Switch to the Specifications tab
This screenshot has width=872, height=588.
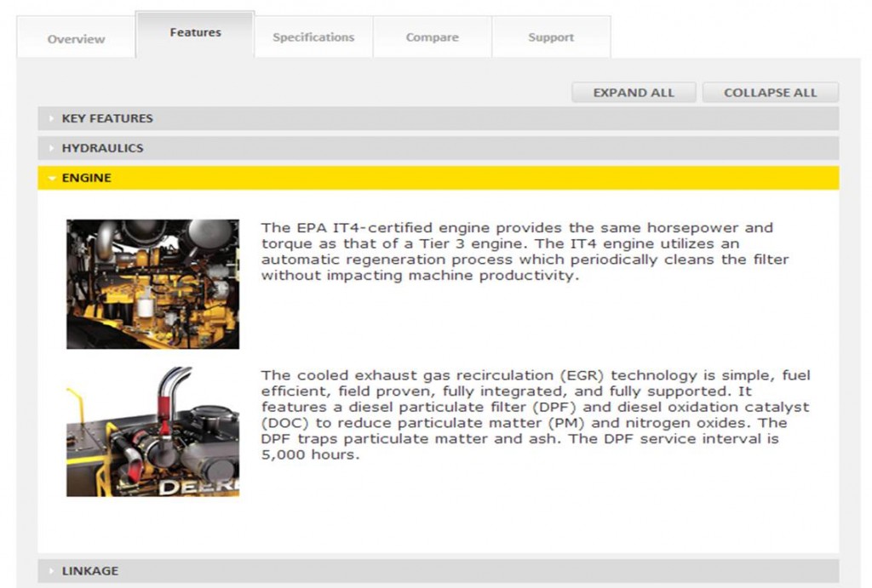(x=313, y=37)
